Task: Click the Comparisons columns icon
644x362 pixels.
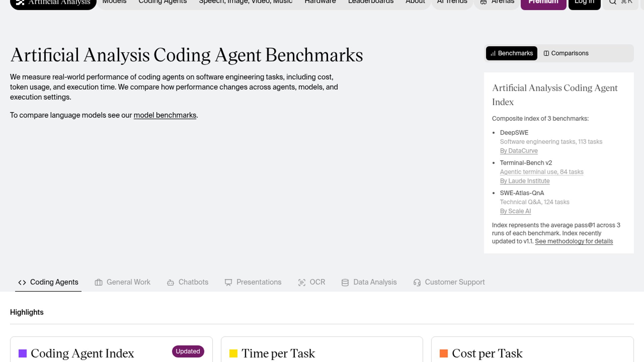Action: click(546, 53)
